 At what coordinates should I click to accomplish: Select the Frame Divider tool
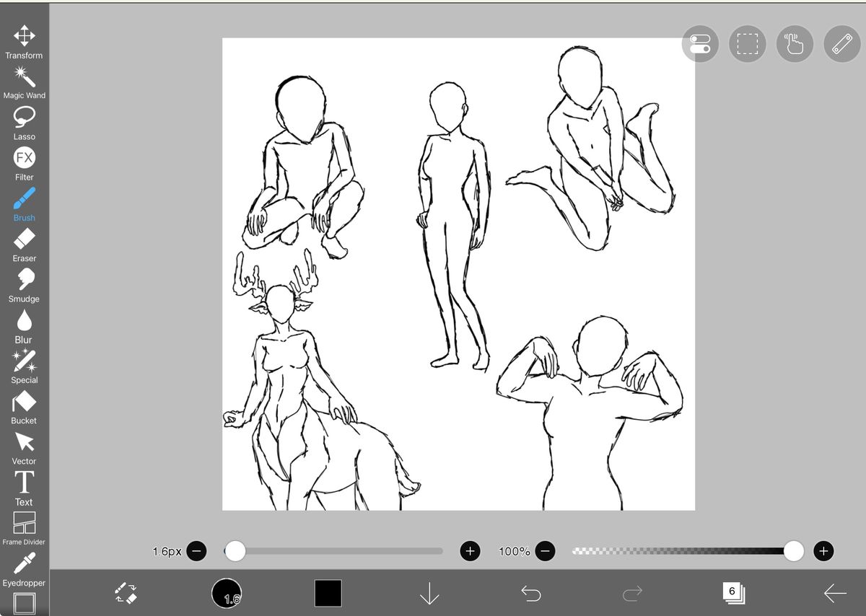click(x=24, y=529)
